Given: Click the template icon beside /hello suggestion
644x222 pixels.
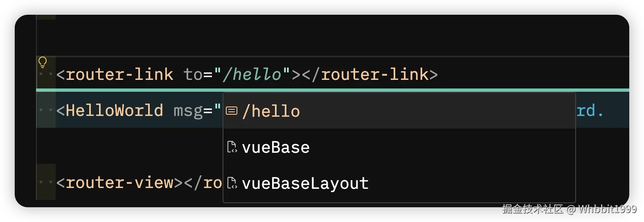Looking at the screenshot, I should [x=232, y=111].
